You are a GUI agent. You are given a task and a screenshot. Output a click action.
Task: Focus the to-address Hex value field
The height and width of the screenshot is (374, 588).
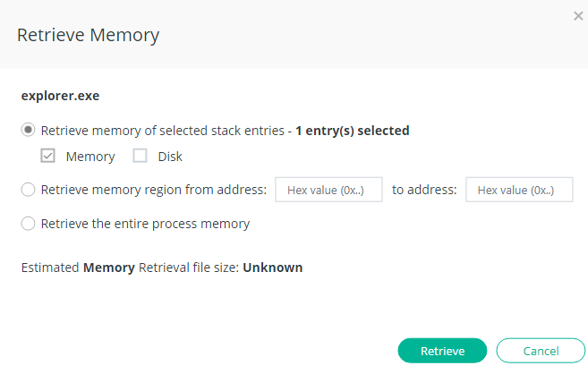pos(519,190)
